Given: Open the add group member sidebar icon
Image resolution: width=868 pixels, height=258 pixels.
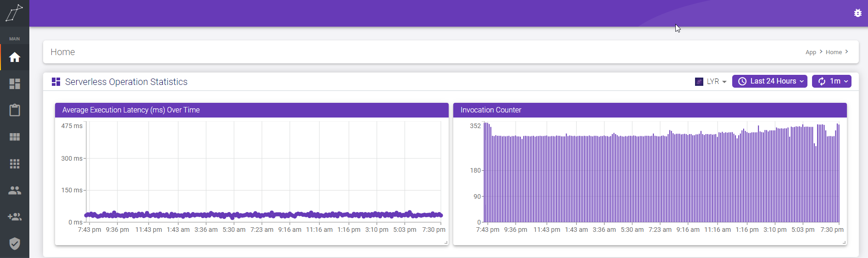Looking at the screenshot, I should [15, 217].
